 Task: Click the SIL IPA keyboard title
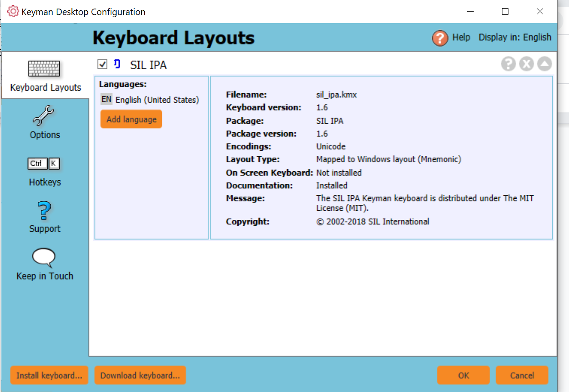(x=149, y=65)
